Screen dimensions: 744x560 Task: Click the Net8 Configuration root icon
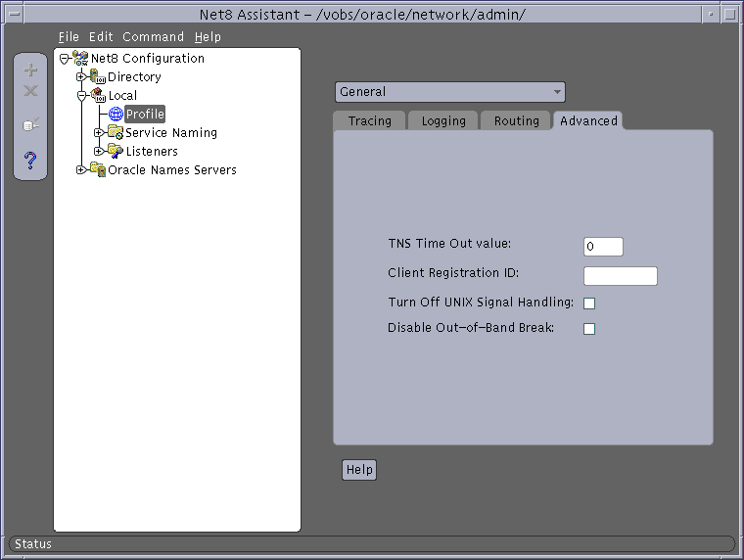(x=80, y=58)
